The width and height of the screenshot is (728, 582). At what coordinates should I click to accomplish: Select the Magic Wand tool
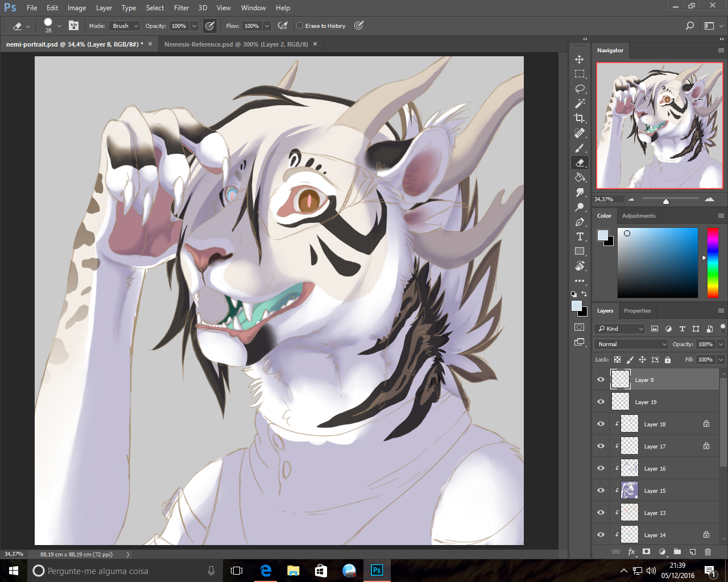pos(580,103)
